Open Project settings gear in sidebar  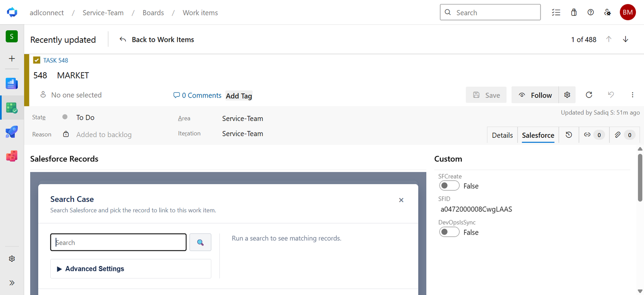12,259
